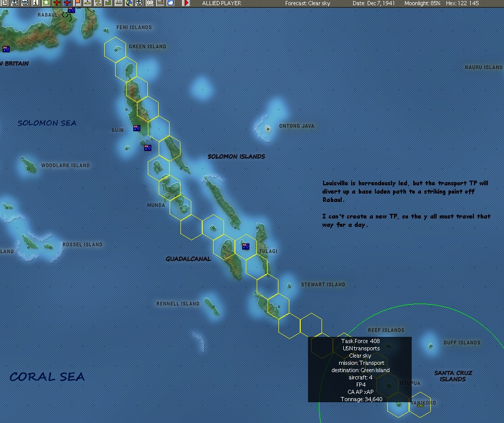504x423 pixels.
Task: Select the Australian flag near Buin
Action: point(136,128)
